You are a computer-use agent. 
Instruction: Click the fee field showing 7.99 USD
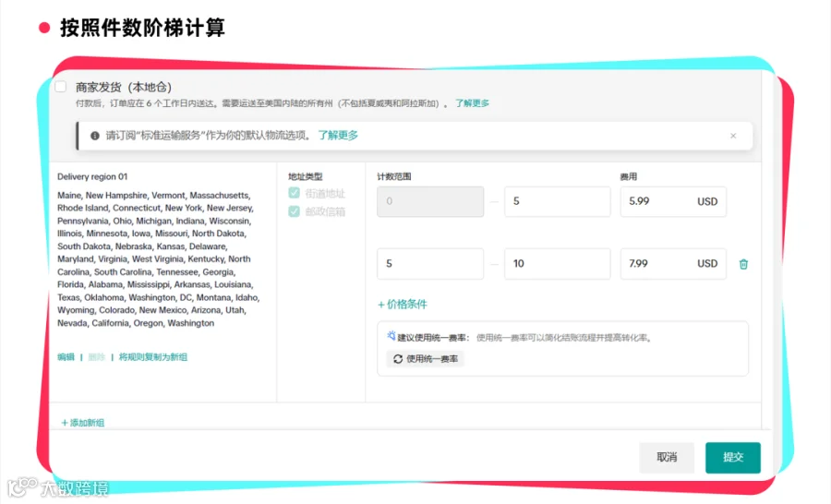(x=673, y=263)
